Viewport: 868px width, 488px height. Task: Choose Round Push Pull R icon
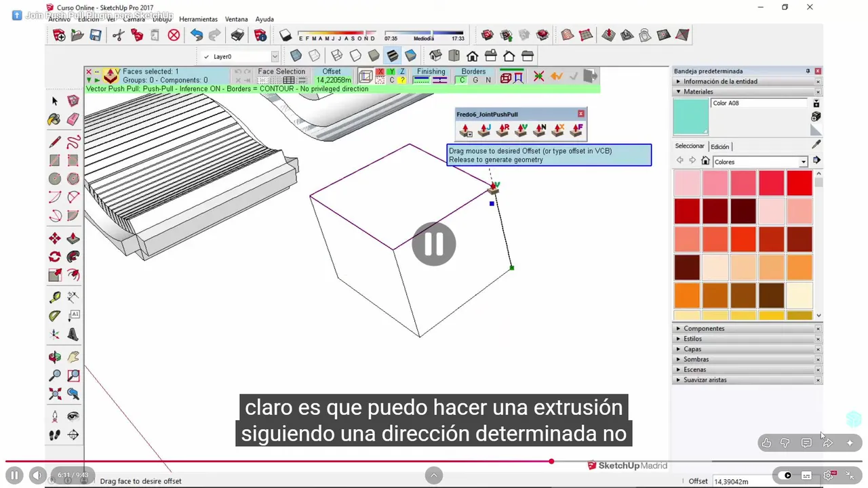point(502,129)
